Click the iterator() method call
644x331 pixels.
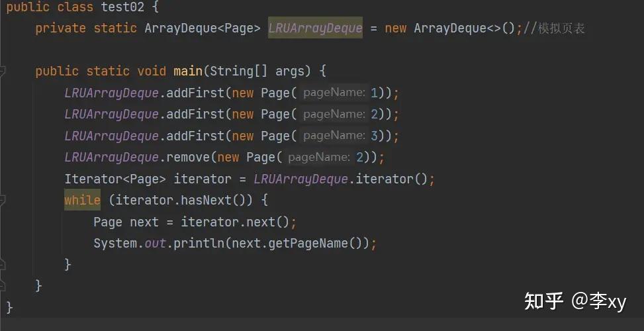tap(391, 179)
